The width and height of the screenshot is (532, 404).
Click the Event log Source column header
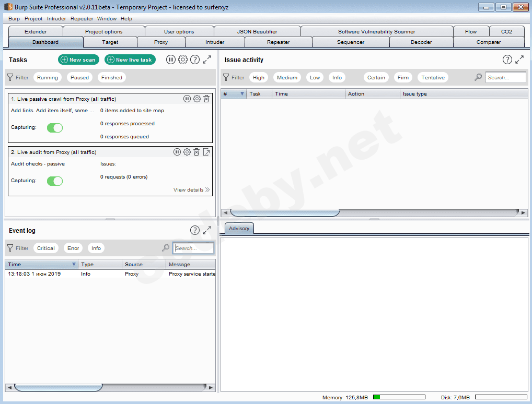click(144, 264)
